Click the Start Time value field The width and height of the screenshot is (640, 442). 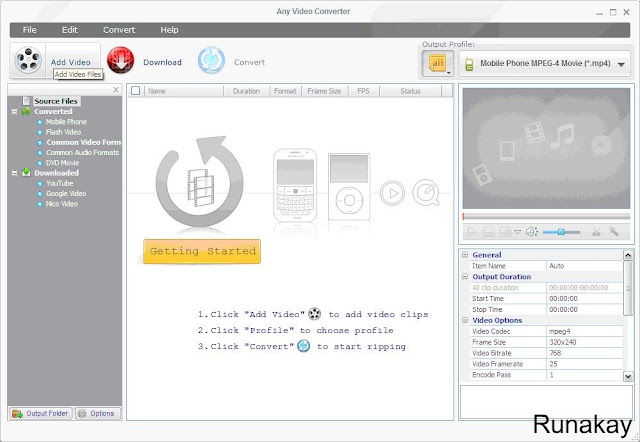pyautogui.click(x=584, y=298)
